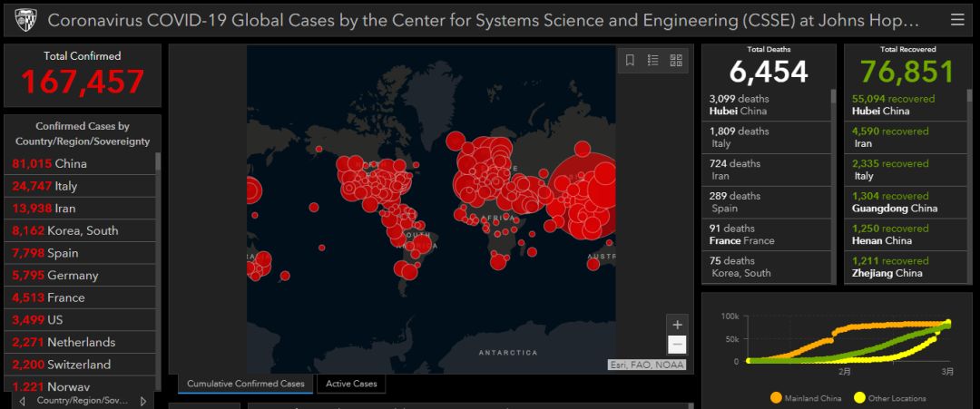Go to next country list panel
This screenshot has height=409, width=980.
[x=142, y=401]
